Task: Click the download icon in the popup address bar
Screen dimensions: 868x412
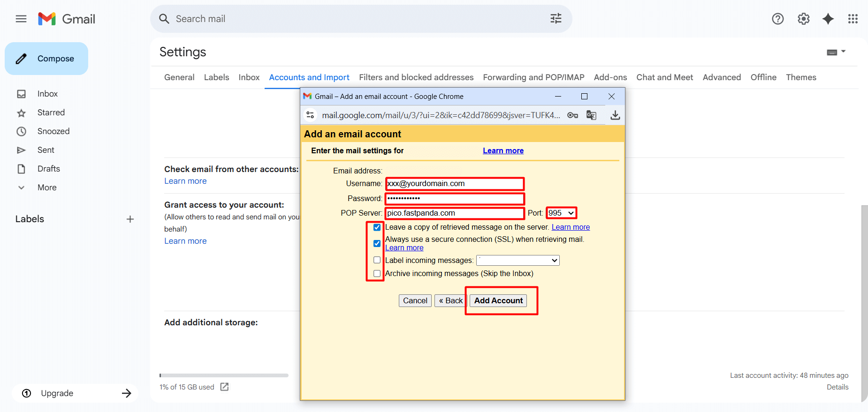Action: [615, 115]
